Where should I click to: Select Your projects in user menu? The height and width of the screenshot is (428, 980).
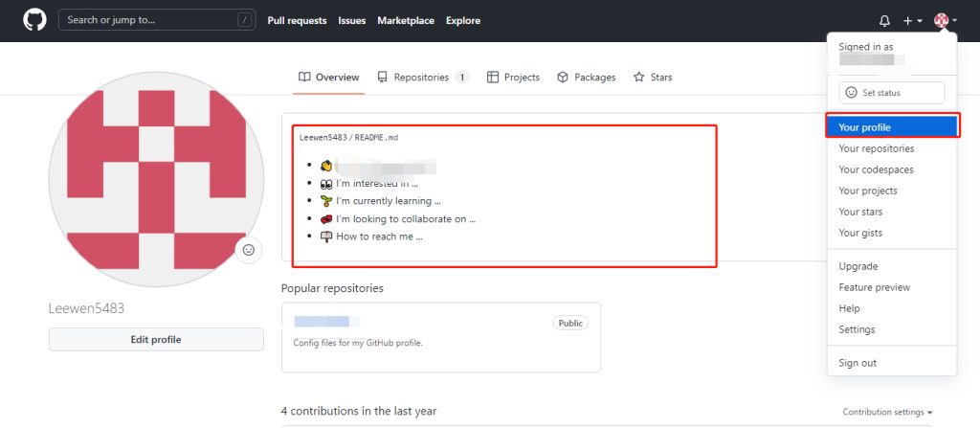[892, 191]
